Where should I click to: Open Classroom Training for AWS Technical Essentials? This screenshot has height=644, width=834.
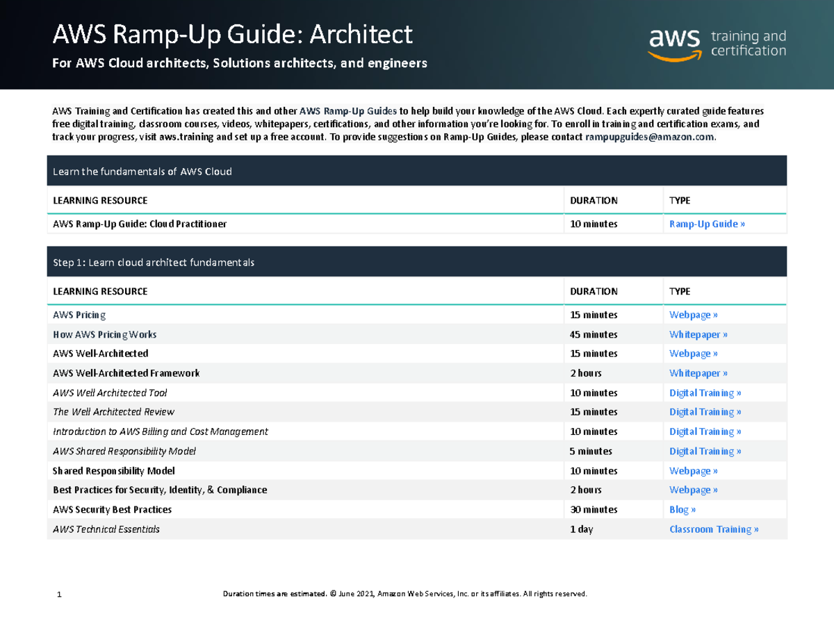714,529
